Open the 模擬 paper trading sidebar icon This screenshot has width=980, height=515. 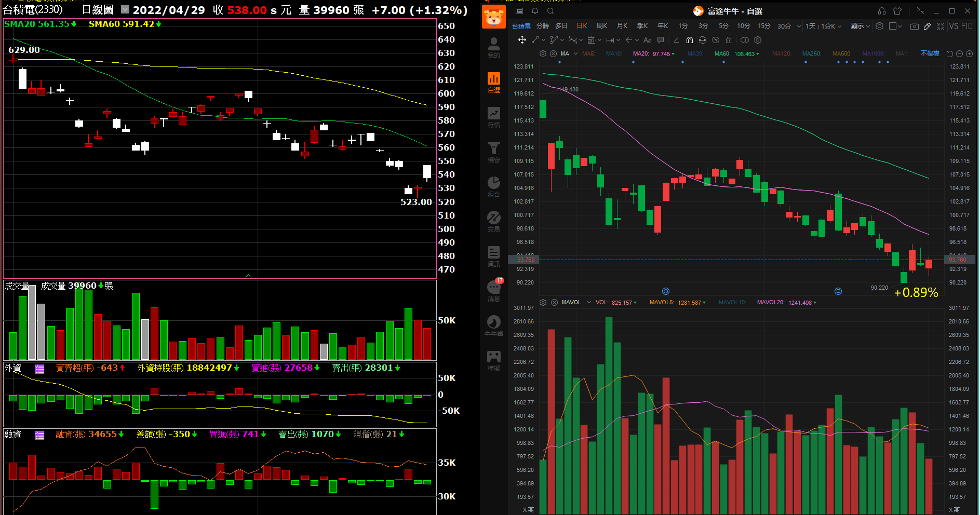493,361
